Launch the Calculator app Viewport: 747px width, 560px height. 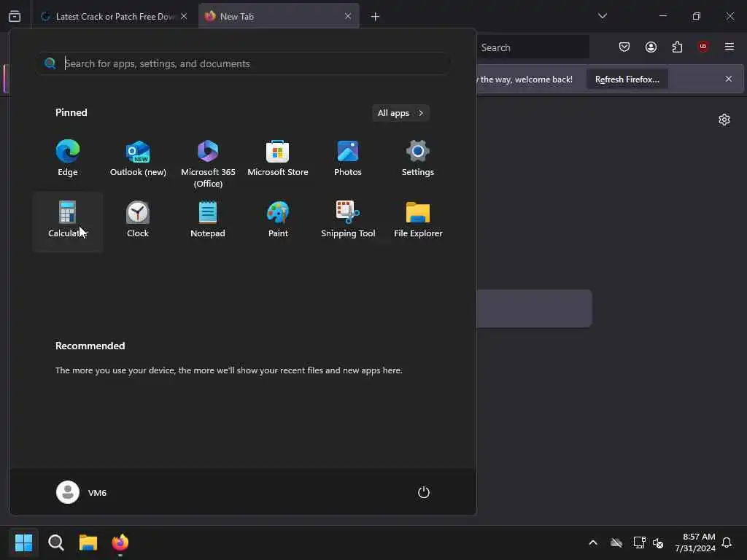tap(68, 221)
